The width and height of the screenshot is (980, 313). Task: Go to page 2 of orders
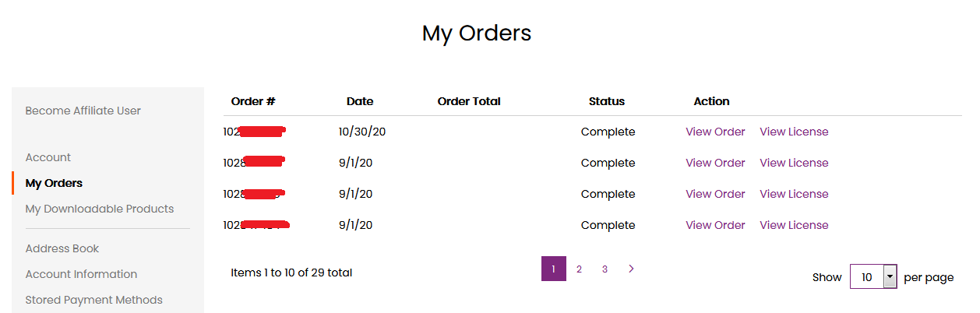579,269
